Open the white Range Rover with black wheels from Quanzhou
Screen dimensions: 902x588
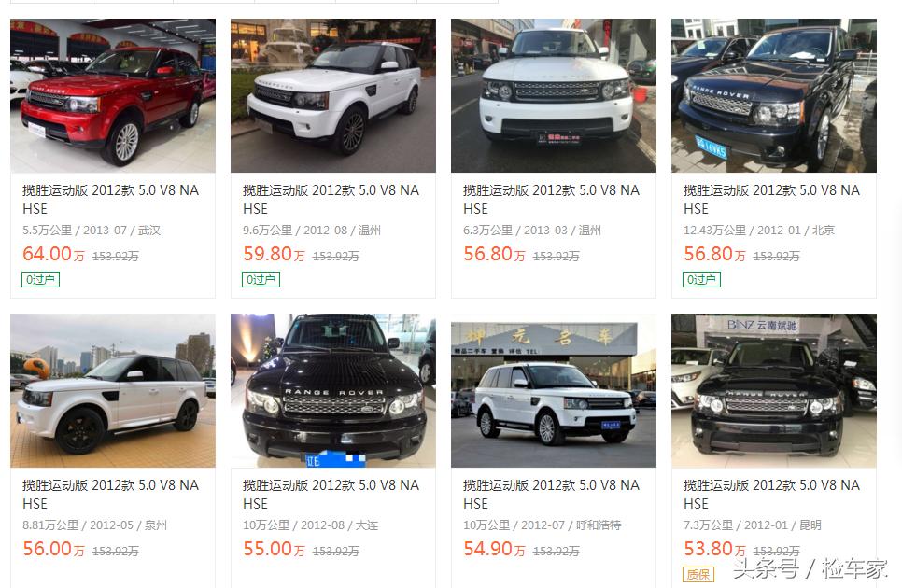coord(113,390)
